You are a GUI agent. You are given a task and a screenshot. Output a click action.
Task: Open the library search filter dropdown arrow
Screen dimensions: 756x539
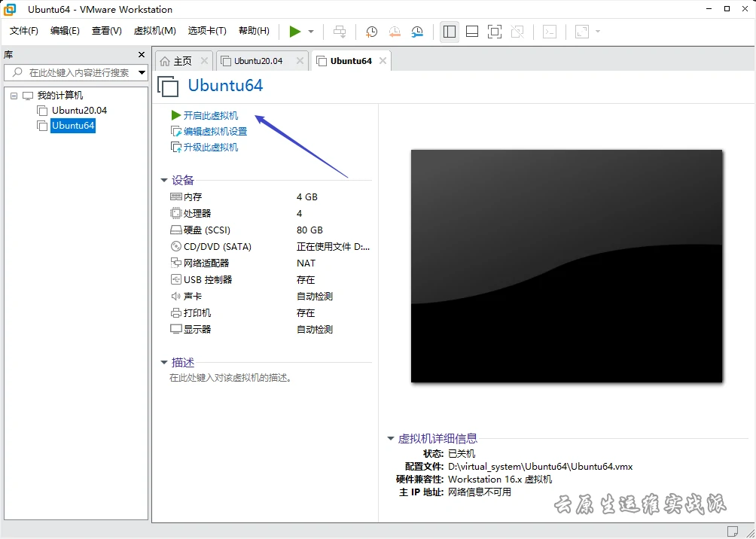coord(142,73)
